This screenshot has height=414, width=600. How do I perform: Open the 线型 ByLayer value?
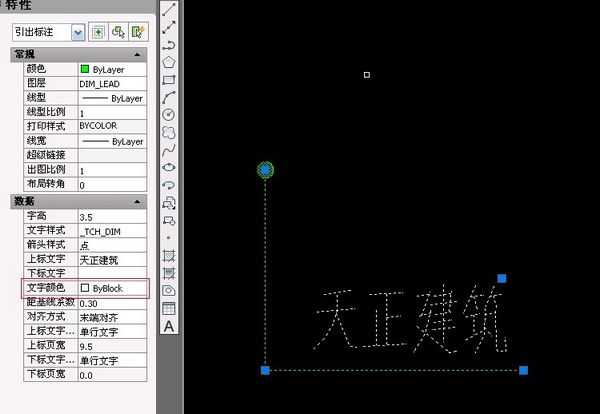tap(112, 98)
